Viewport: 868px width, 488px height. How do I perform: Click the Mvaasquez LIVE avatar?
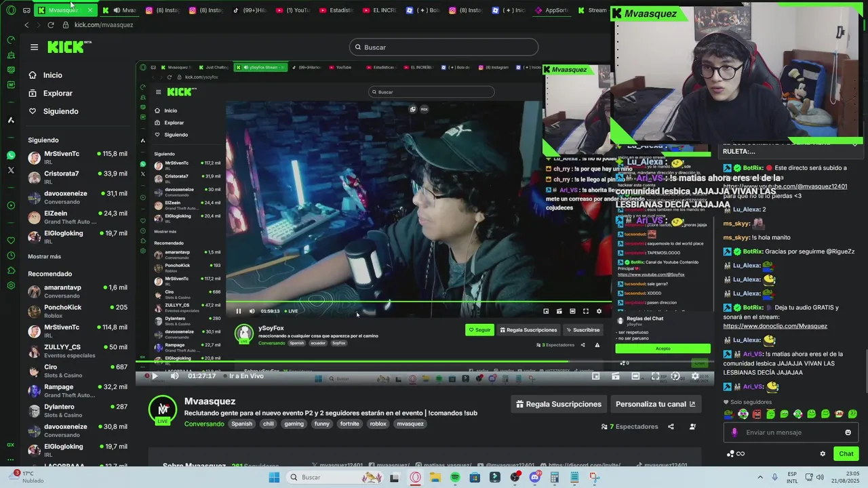163,410
